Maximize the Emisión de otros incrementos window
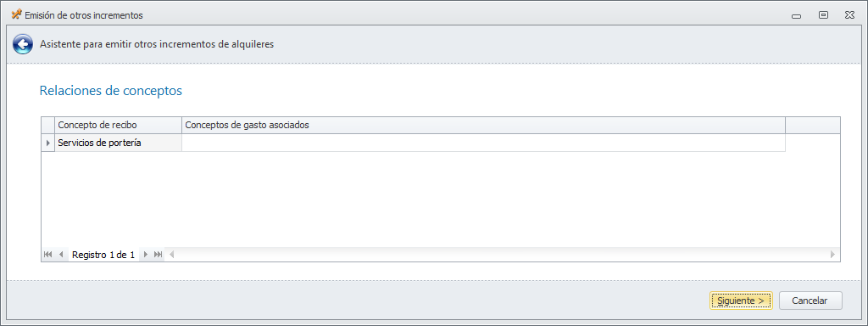 click(x=823, y=15)
